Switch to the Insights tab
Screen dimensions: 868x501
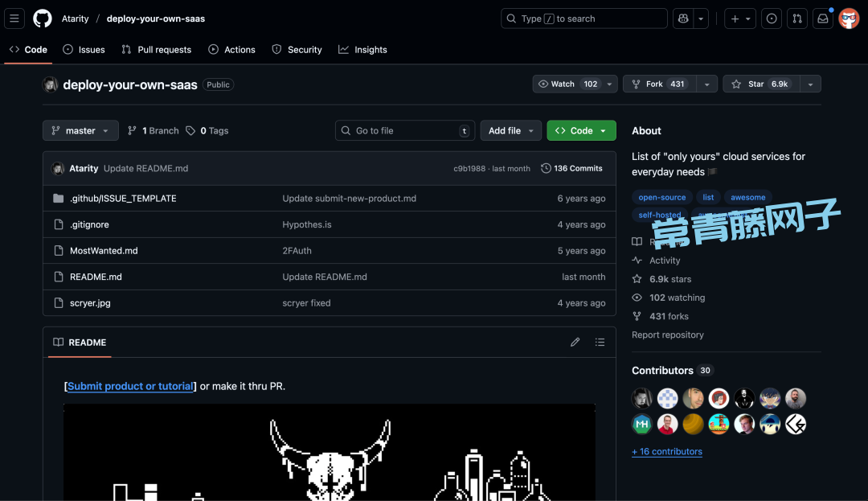362,50
